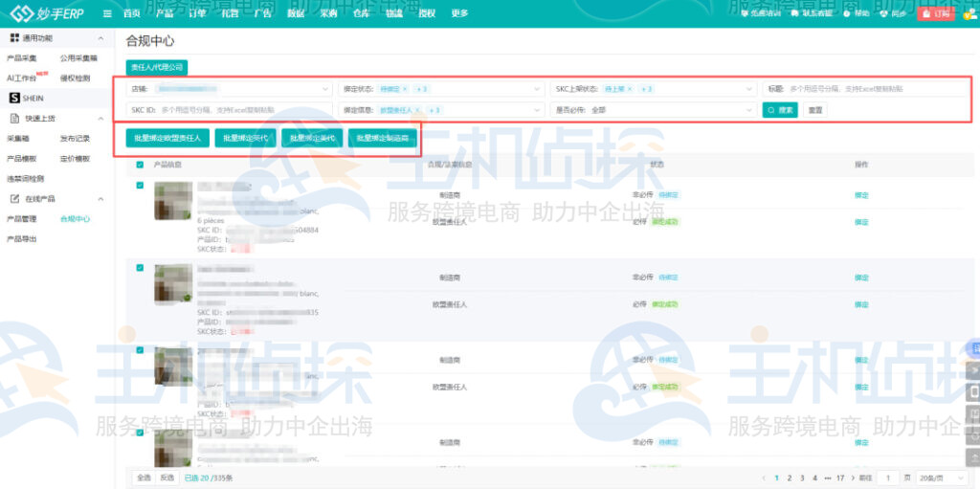The width and height of the screenshot is (980, 489).
Task: Uncheck the first product row checkbox
Action: (140, 185)
